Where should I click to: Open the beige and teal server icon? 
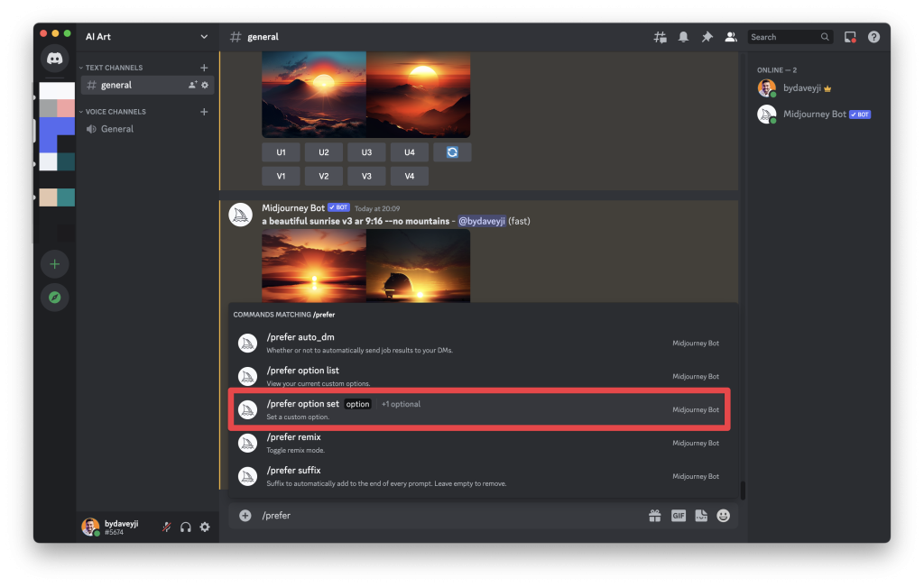pyautogui.click(x=57, y=197)
